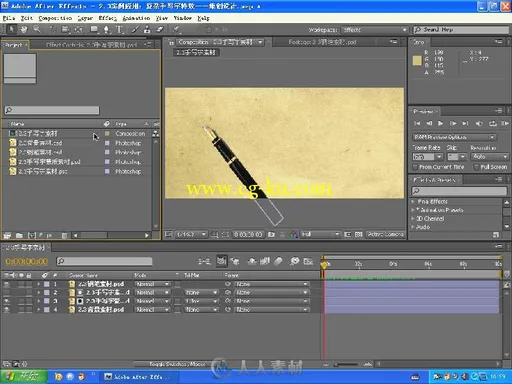Image resolution: width=512 pixels, height=384 pixels.
Task: Select the Horizontal Type tool
Action: [x=119, y=30]
